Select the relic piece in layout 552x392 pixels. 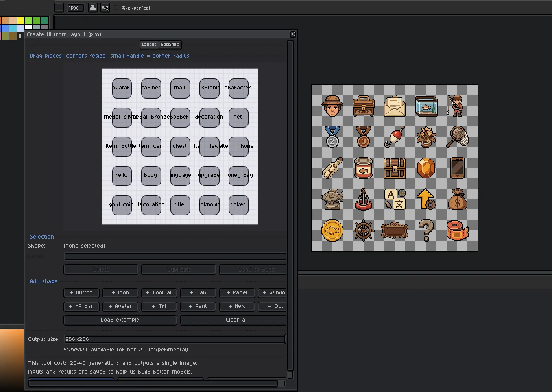click(122, 176)
